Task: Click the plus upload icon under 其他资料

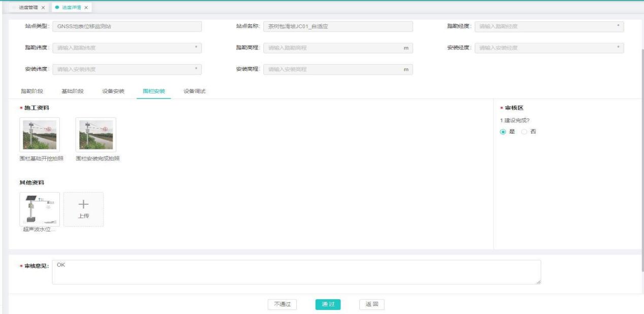Action: [x=83, y=204]
